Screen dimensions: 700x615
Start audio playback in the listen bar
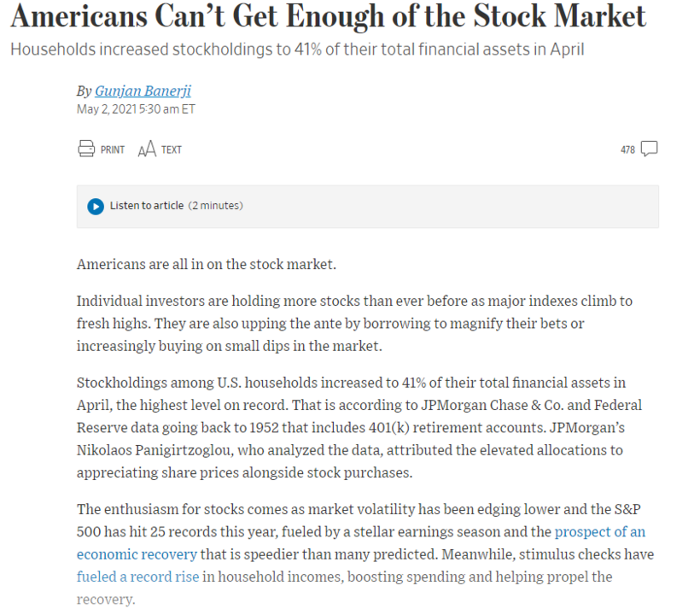point(96,206)
